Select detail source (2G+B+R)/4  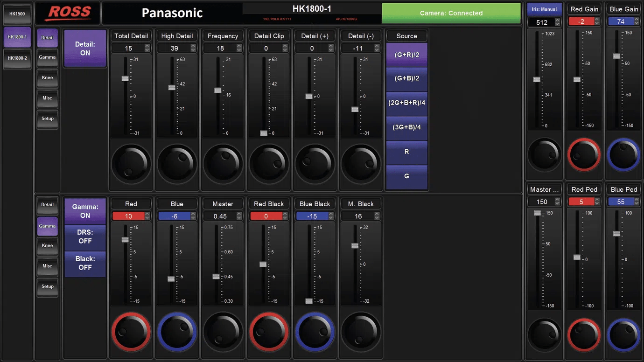(406, 103)
